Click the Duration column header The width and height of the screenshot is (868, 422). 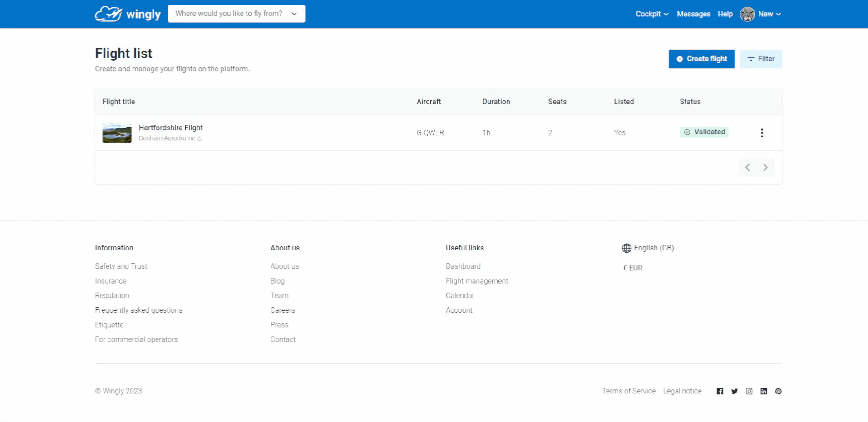coord(496,102)
